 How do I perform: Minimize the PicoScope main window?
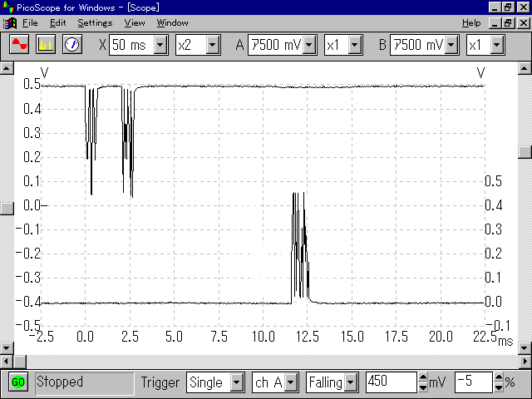tap(495, 7)
